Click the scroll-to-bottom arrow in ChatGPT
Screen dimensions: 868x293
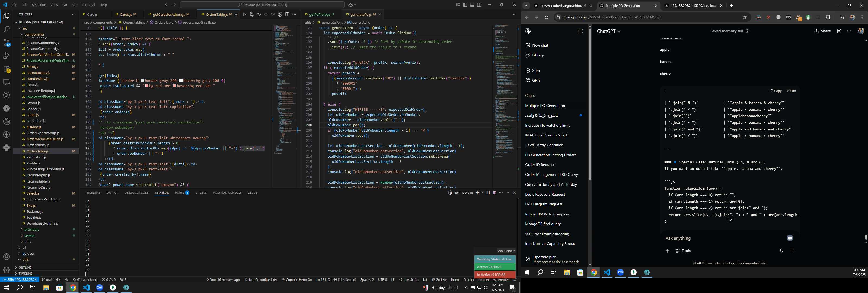(x=730, y=219)
